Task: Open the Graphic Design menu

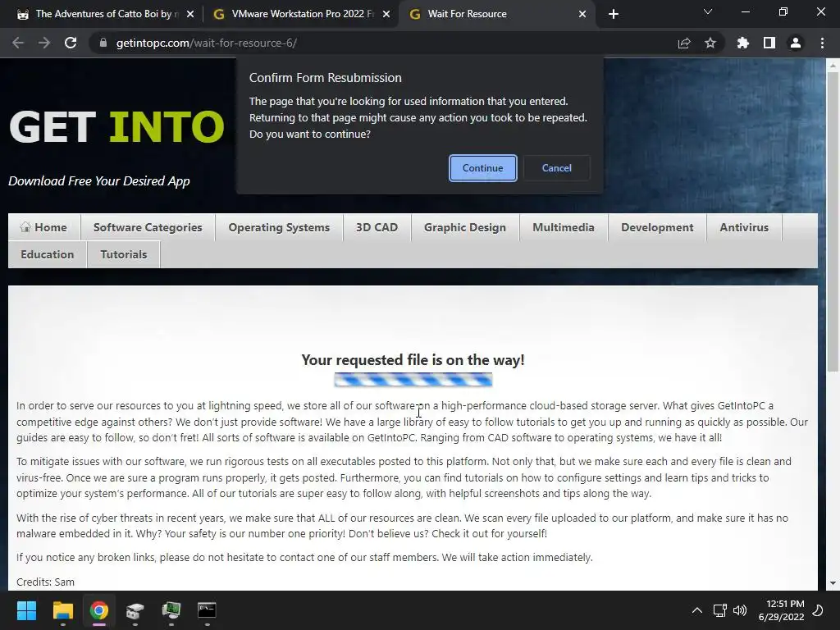Action: point(465,228)
